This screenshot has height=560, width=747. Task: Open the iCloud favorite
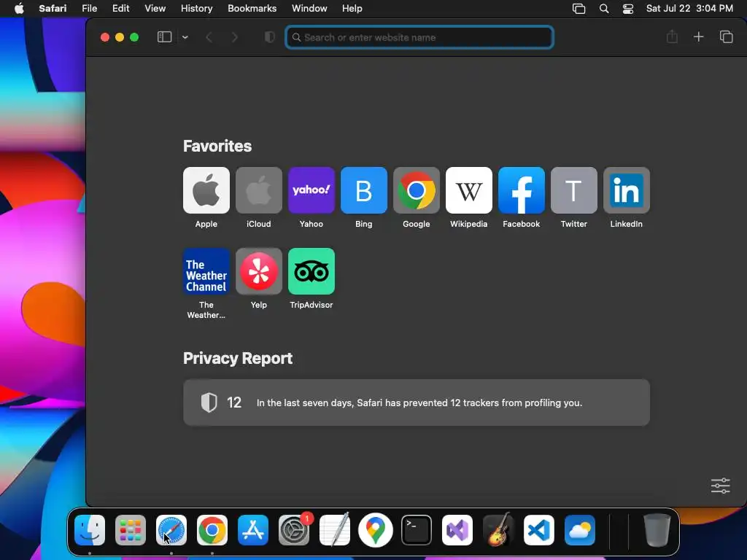[259, 190]
